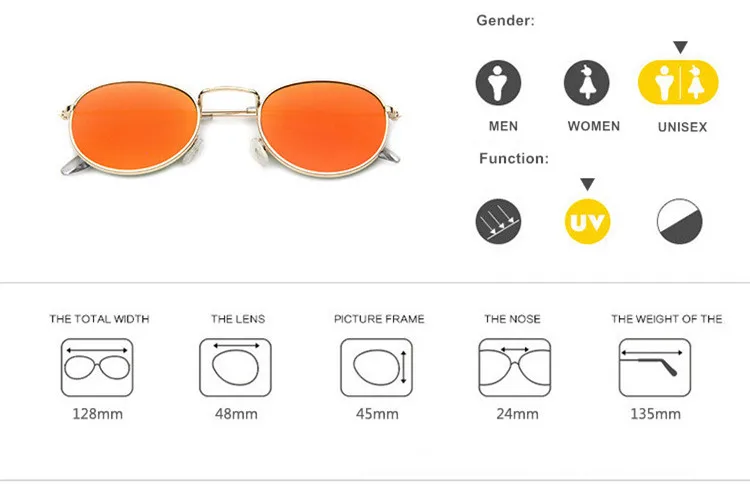750x489 pixels.
Task: Click the triangle marker above UV
Action: (587, 184)
